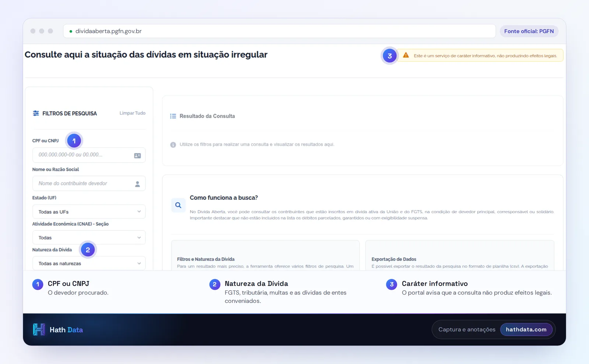Click the Caráter informativo caption title
589x364 pixels.
click(435, 283)
